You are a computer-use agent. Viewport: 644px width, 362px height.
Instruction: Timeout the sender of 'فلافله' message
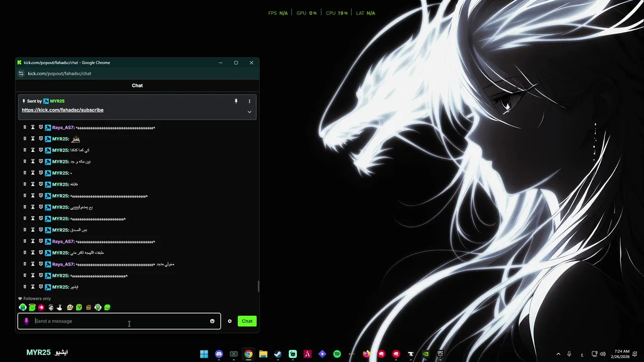point(33,184)
